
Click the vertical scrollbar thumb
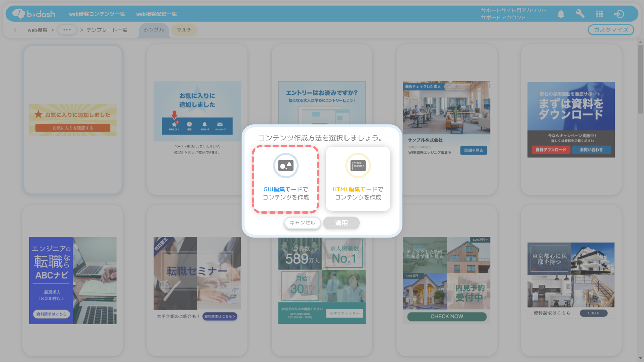(640, 79)
